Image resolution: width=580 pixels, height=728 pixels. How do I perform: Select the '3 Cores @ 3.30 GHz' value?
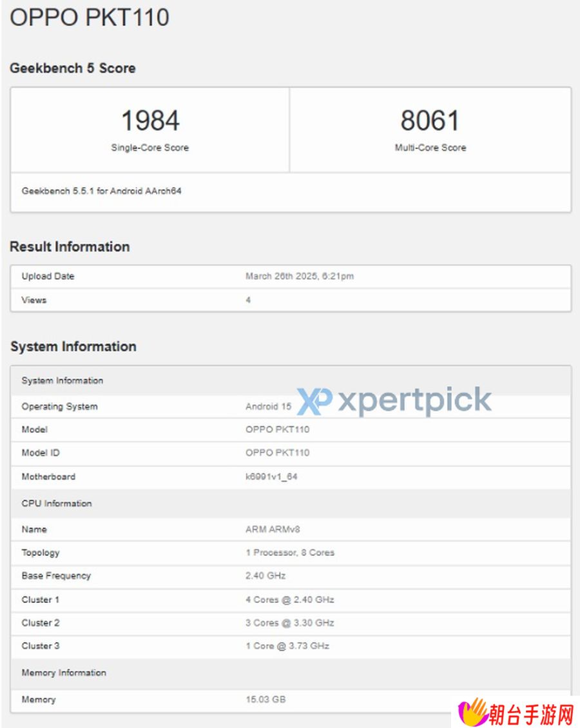[x=290, y=623]
